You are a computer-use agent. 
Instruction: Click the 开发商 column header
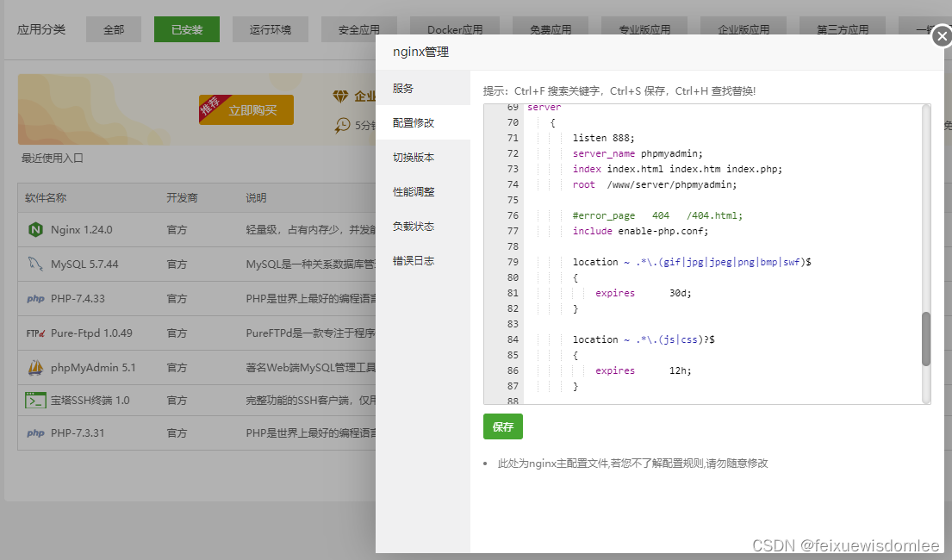click(x=182, y=198)
